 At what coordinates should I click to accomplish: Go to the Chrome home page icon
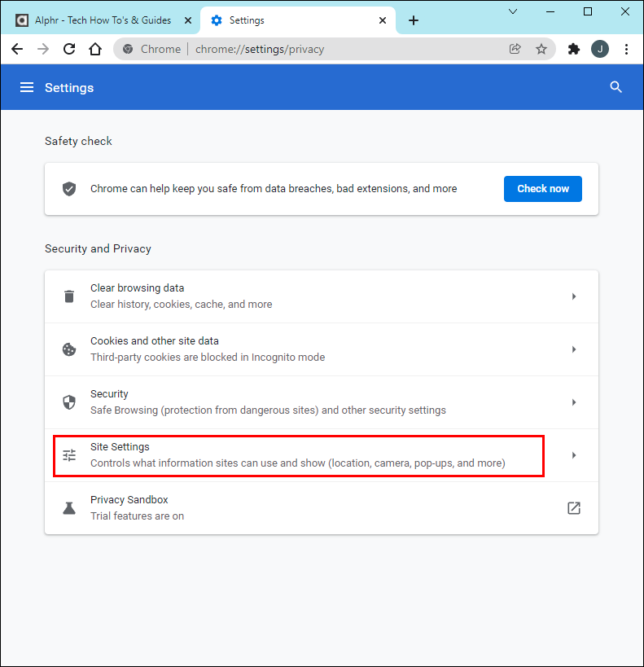coord(95,49)
